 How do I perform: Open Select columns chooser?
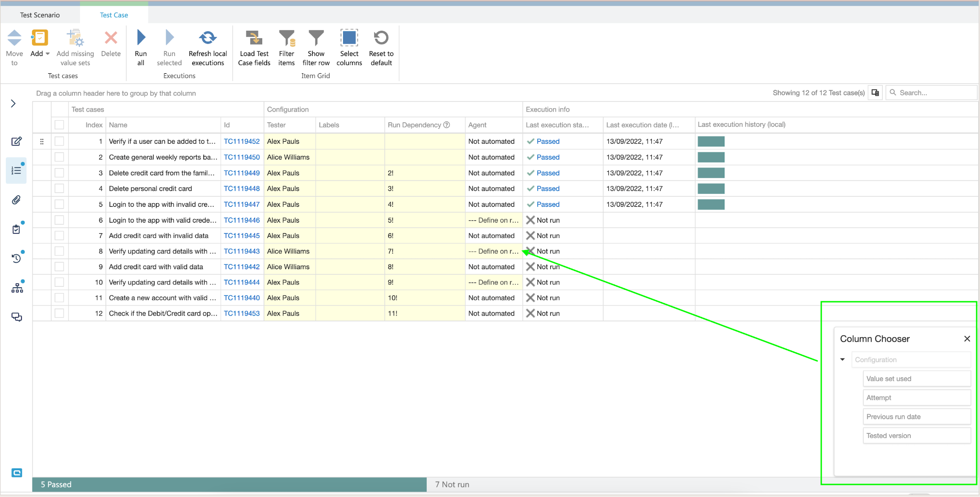point(349,38)
